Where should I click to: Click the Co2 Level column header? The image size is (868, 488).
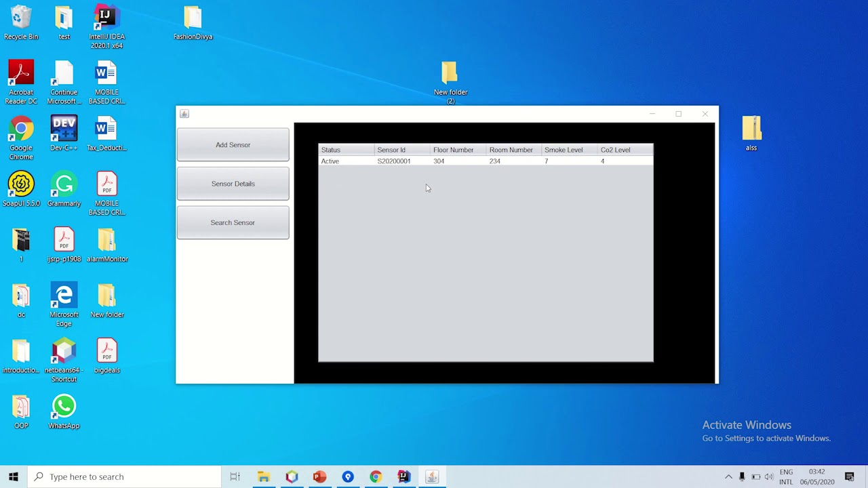click(x=625, y=150)
